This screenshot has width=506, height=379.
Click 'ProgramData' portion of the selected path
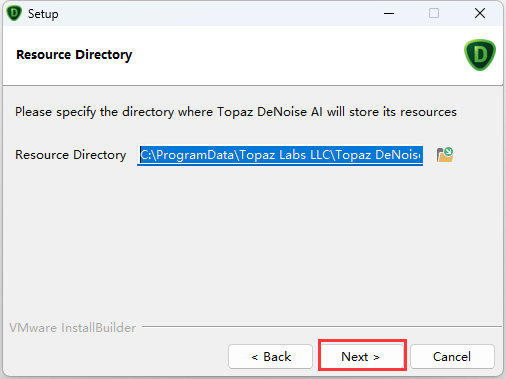tap(195, 155)
